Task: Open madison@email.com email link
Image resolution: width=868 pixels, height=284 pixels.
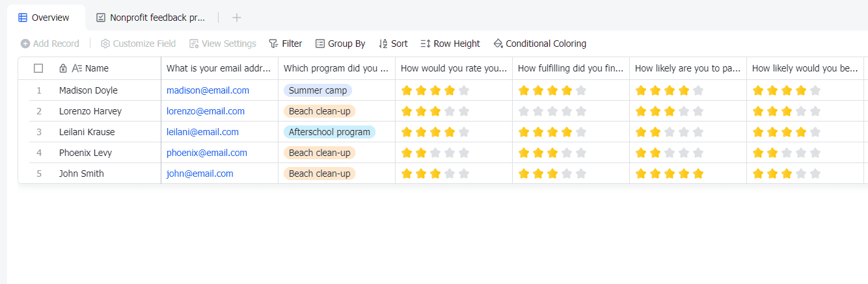Action: pyautogui.click(x=208, y=90)
